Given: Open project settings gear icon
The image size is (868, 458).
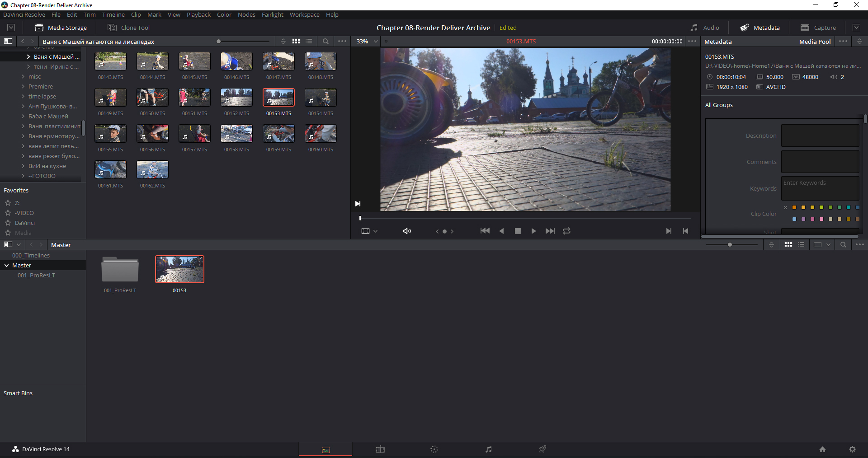Looking at the screenshot, I should tap(852, 449).
